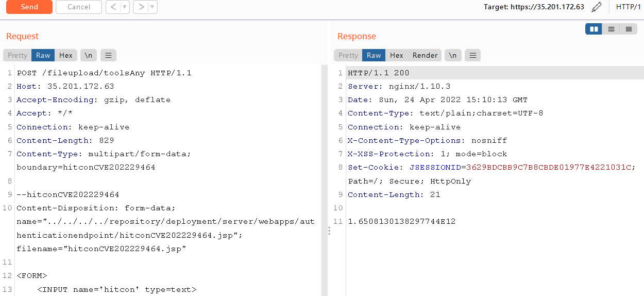
Task: Click the HTTP/1 protocol toggle
Action: [629, 7]
